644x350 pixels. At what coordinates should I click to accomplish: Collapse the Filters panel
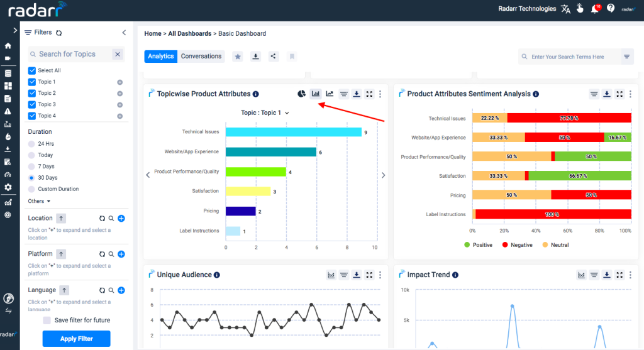tap(124, 33)
